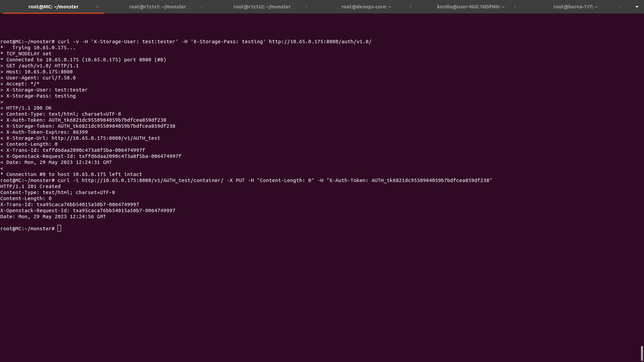Select the kordlo@user-NUC10i5FNH tab

(470, 7)
